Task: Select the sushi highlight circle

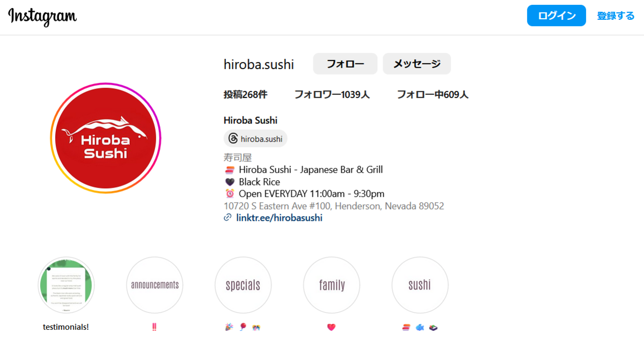Action: (420, 285)
